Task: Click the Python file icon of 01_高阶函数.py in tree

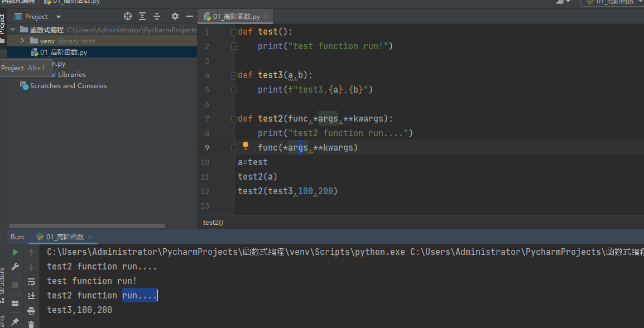Action: tap(35, 52)
